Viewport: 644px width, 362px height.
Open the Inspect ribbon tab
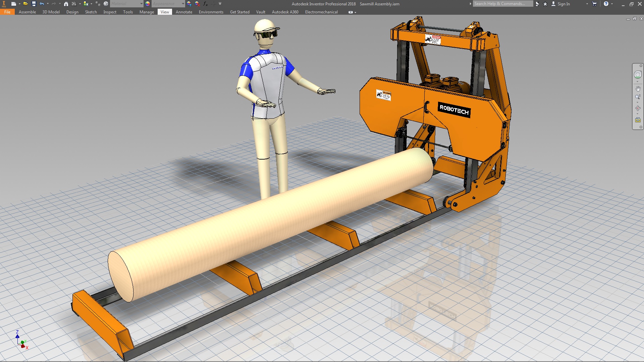[x=110, y=12]
